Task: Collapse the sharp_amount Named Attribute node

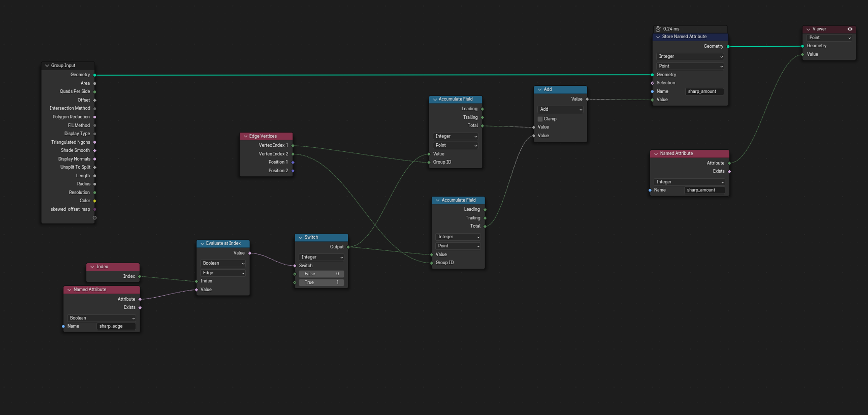Action: click(656, 153)
